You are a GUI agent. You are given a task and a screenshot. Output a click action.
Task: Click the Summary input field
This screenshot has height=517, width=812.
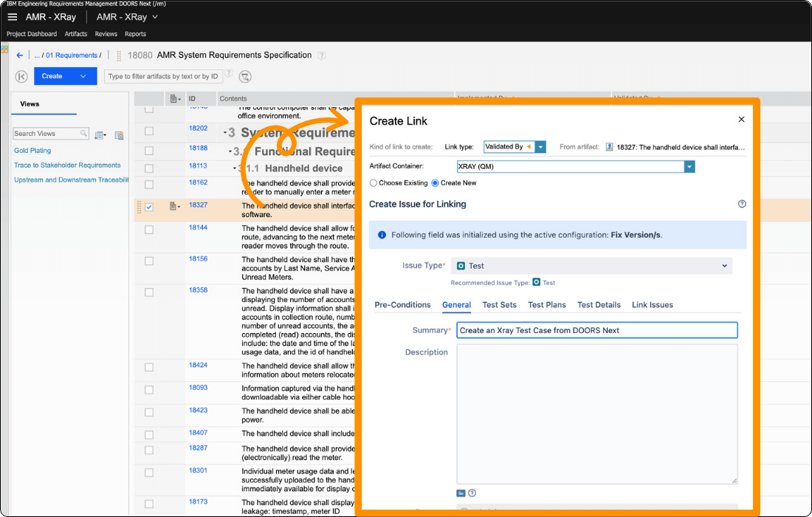coord(596,330)
